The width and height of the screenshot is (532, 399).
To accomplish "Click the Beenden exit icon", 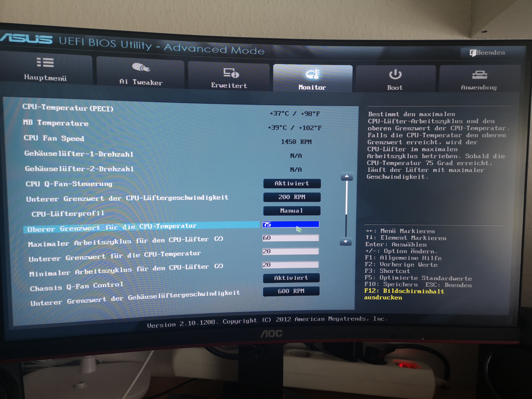I will coord(473,53).
